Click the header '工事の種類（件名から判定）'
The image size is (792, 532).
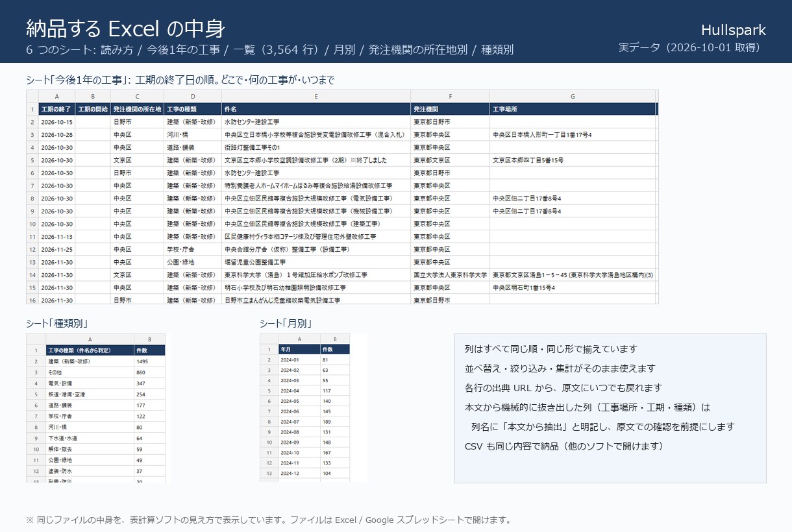[x=90, y=350]
